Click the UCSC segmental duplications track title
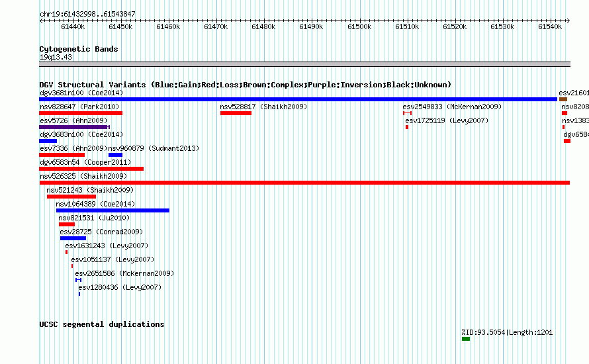 point(102,324)
